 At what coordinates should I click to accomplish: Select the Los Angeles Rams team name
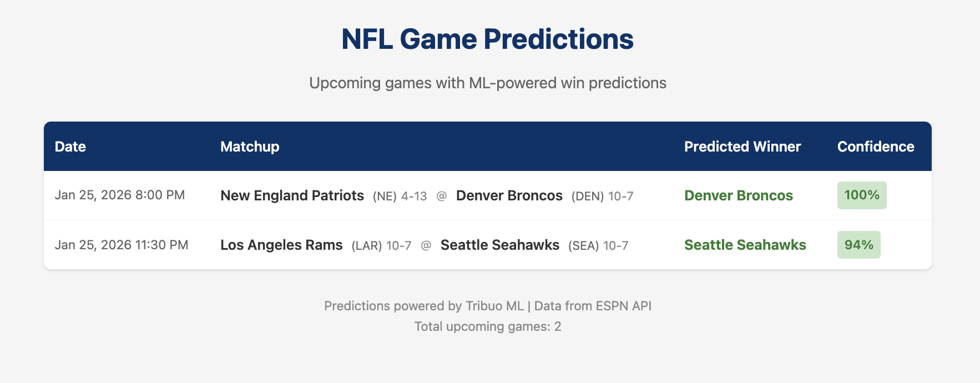coord(281,244)
